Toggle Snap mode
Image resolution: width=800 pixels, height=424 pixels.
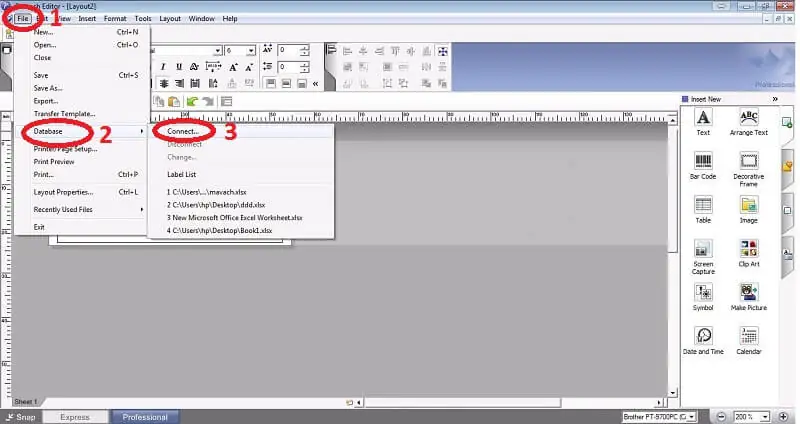[21, 417]
